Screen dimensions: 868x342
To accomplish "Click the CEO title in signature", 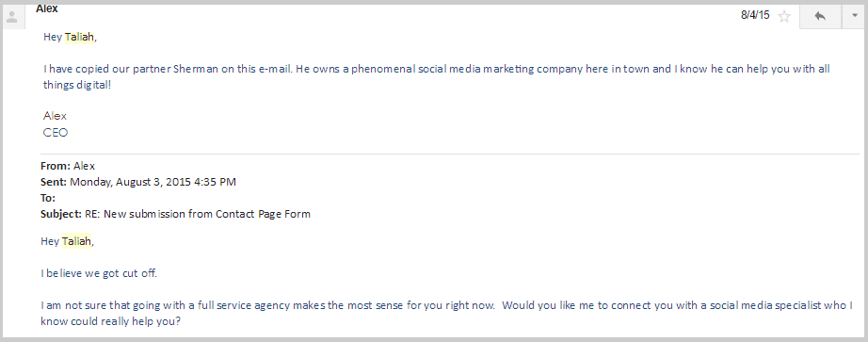I will (x=56, y=133).
